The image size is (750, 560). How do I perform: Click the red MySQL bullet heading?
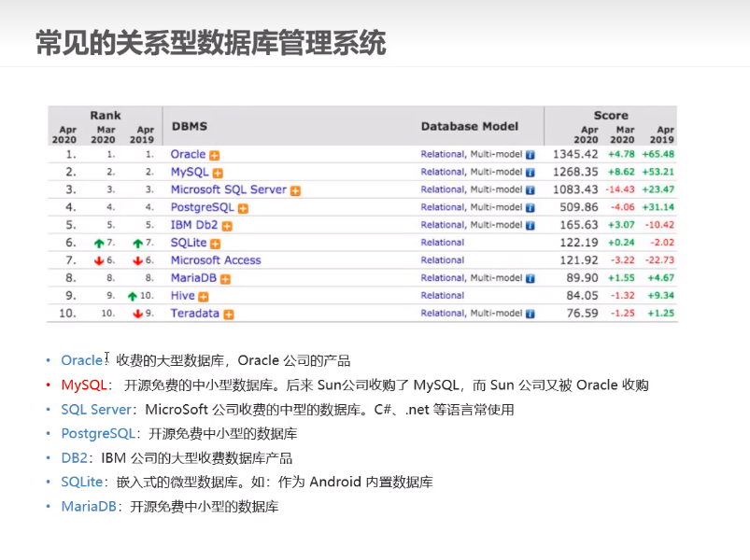click(x=84, y=385)
